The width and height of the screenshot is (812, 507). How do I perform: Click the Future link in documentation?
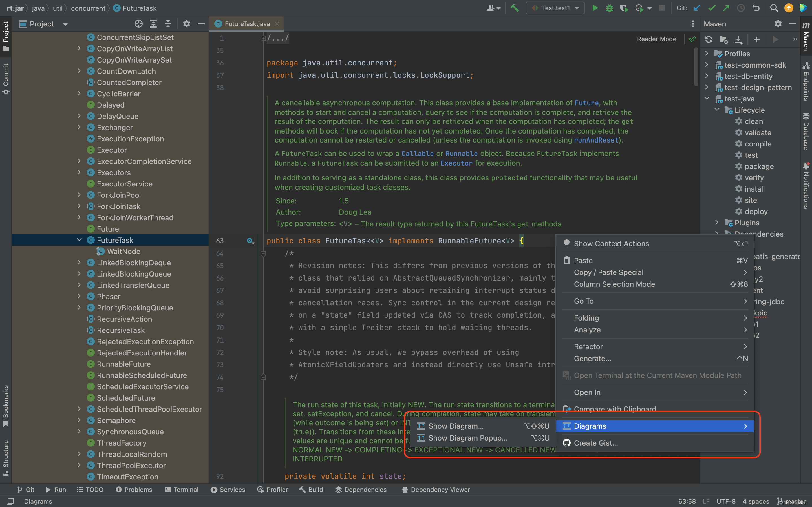click(x=586, y=103)
